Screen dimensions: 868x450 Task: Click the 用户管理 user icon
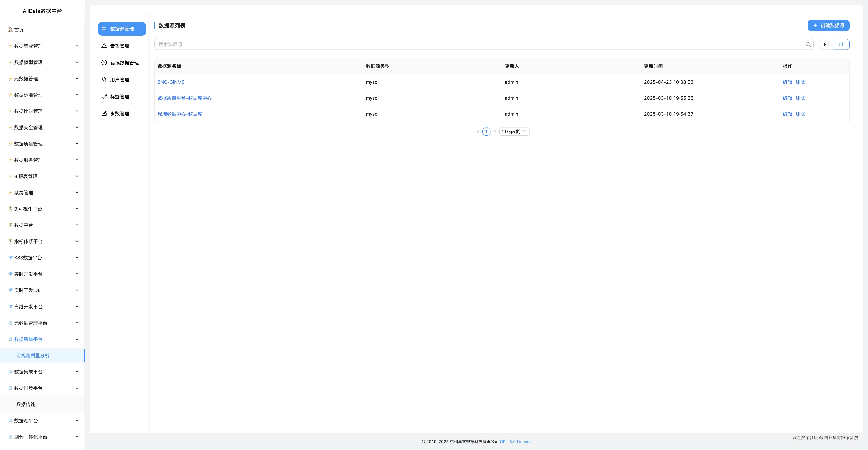pos(104,80)
